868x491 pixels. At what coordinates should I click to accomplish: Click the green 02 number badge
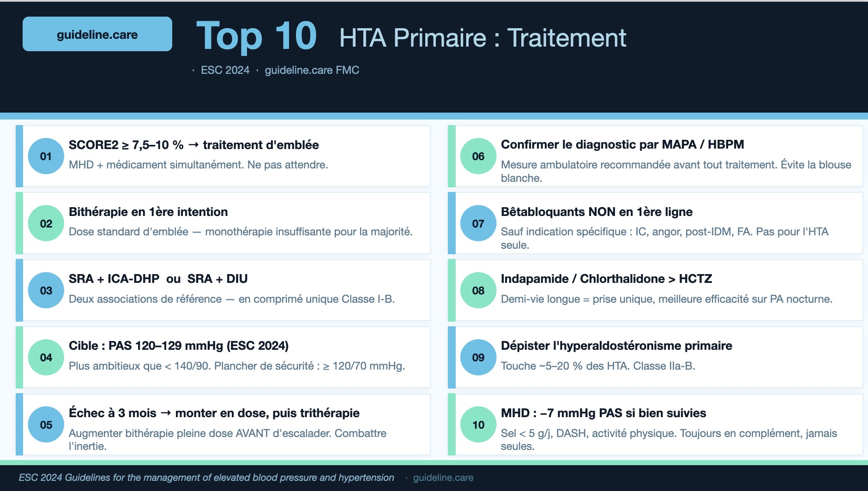(46, 223)
